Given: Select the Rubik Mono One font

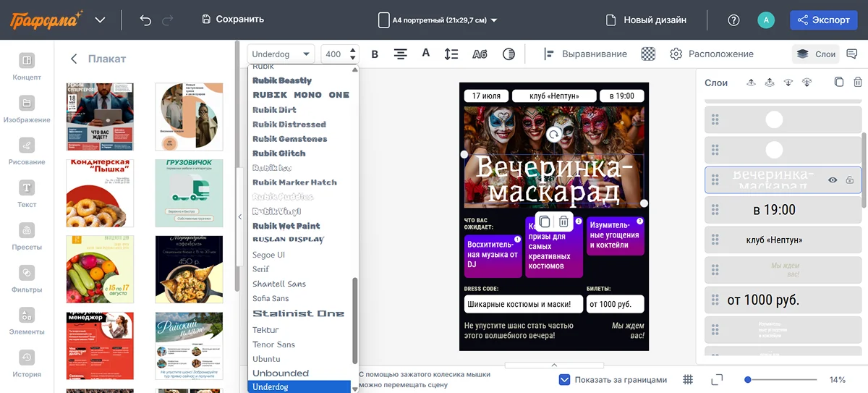Looking at the screenshot, I should coord(301,95).
